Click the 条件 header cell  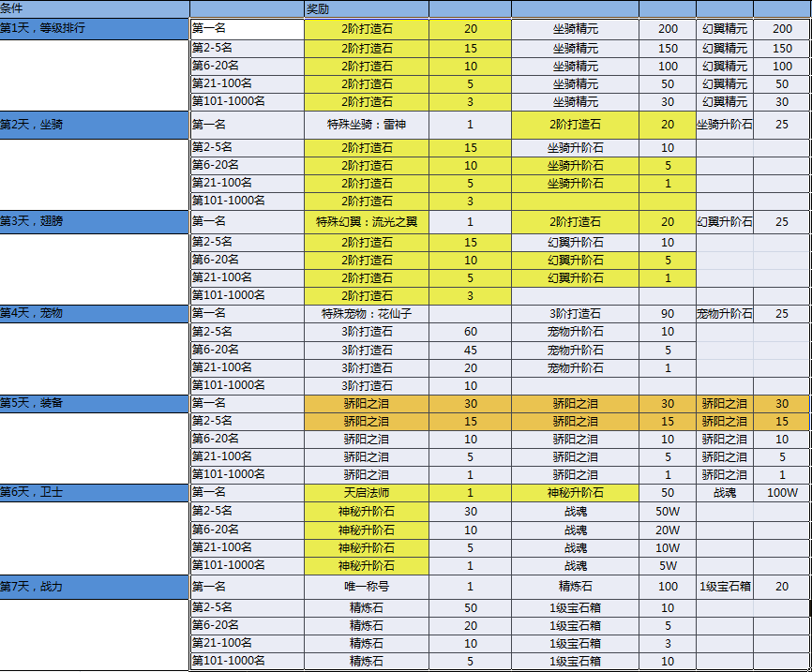[94, 8]
